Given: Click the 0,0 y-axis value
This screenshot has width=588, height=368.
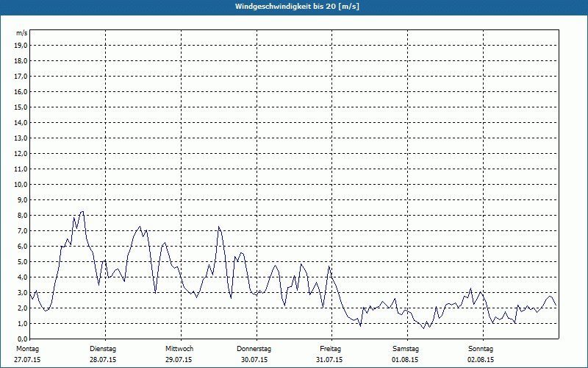Looking at the screenshot, I should click(22, 339).
